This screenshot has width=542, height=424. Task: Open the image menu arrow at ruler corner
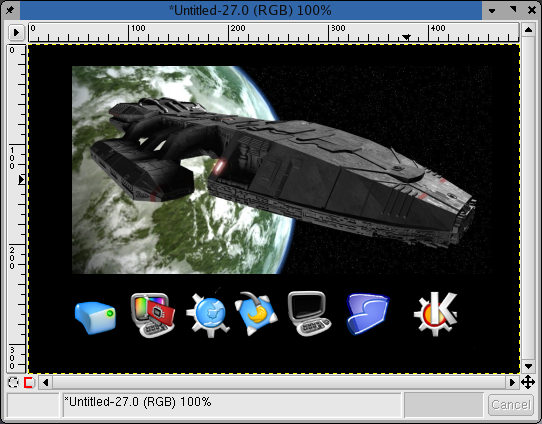16,32
